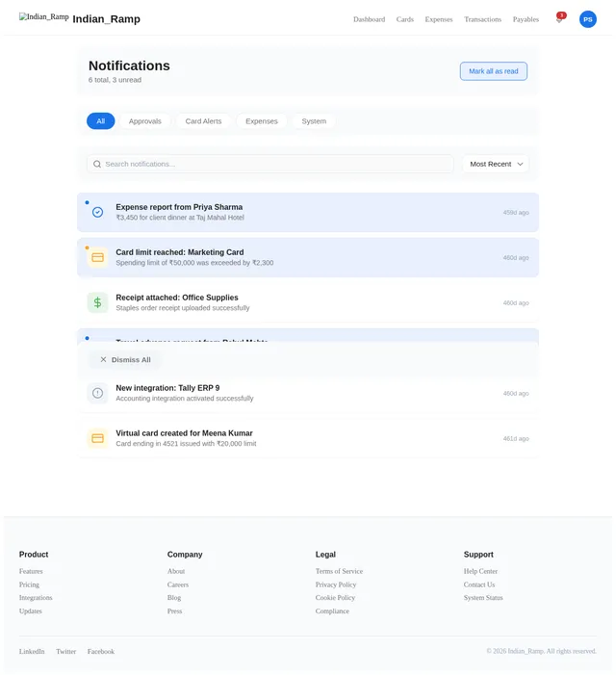The height and width of the screenshot is (675, 616).
Task: Open the Terms of Service link
Action: (x=339, y=571)
